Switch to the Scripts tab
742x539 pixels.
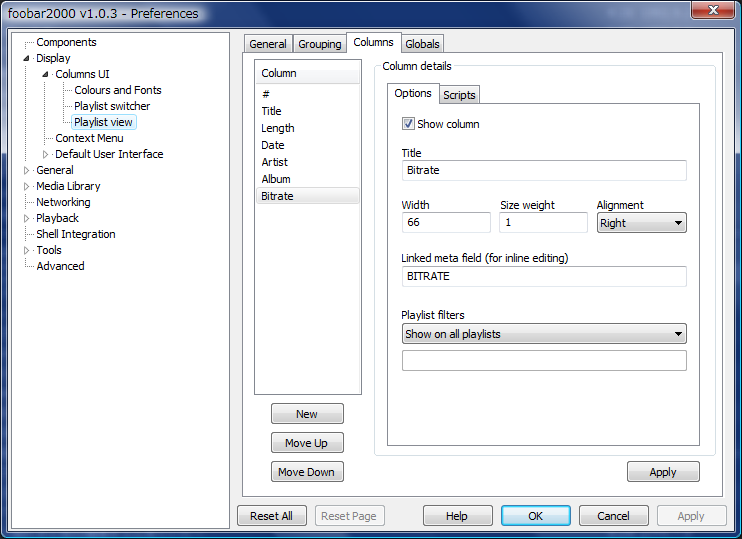click(459, 95)
